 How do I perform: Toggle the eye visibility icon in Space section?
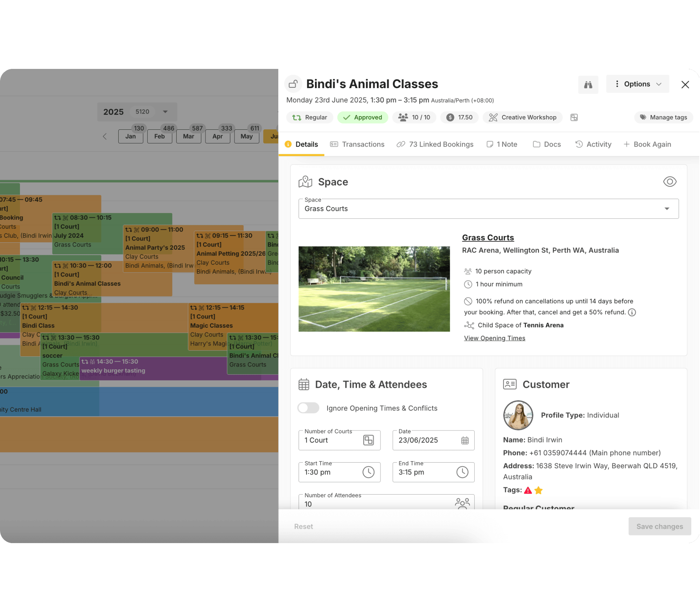[x=670, y=182]
